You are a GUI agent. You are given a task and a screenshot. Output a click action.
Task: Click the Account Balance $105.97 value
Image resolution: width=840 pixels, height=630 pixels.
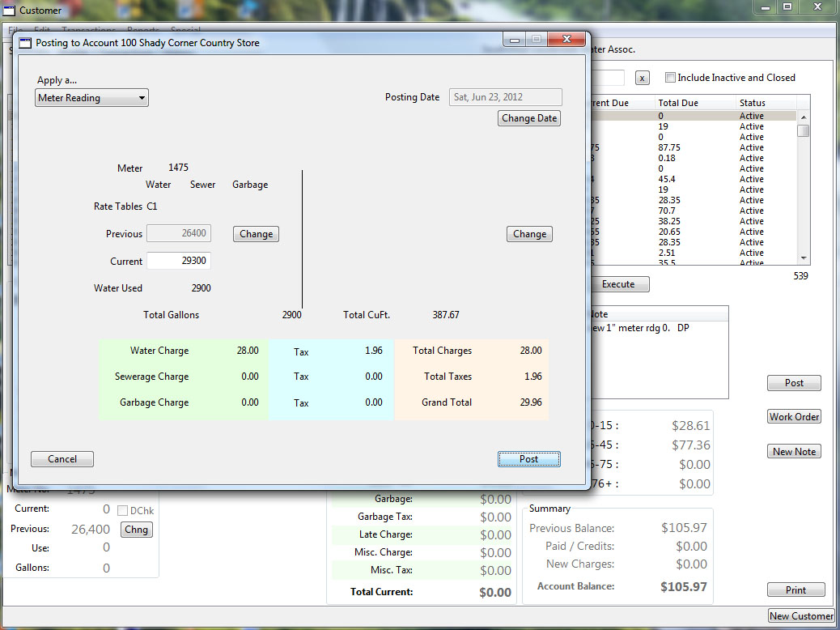tap(684, 586)
